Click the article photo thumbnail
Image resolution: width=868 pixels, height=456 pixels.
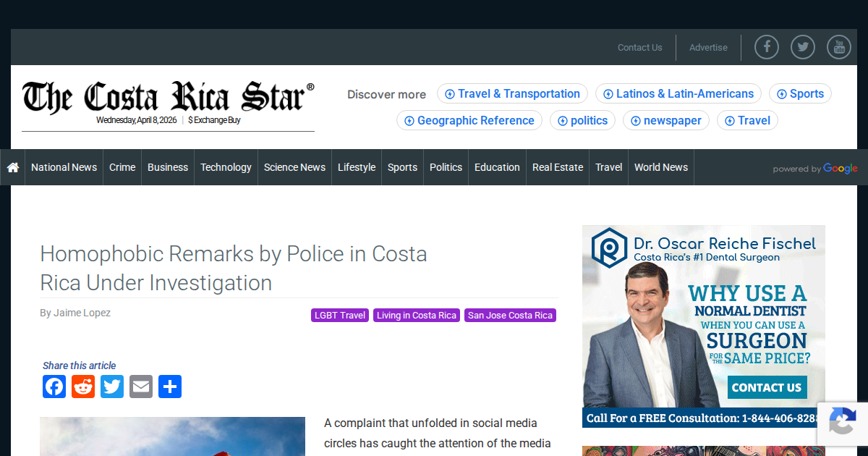point(172,436)
